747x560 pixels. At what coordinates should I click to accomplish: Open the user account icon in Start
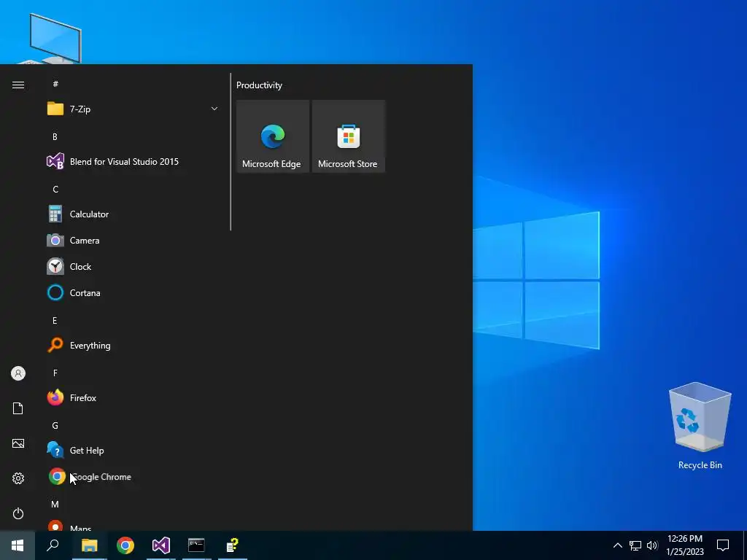point(18,373)
